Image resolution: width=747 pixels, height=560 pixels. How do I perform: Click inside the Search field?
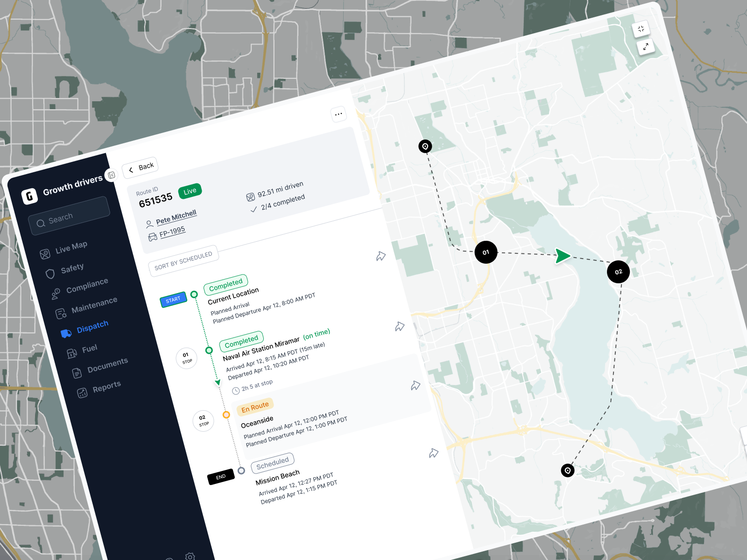[69, 216]
